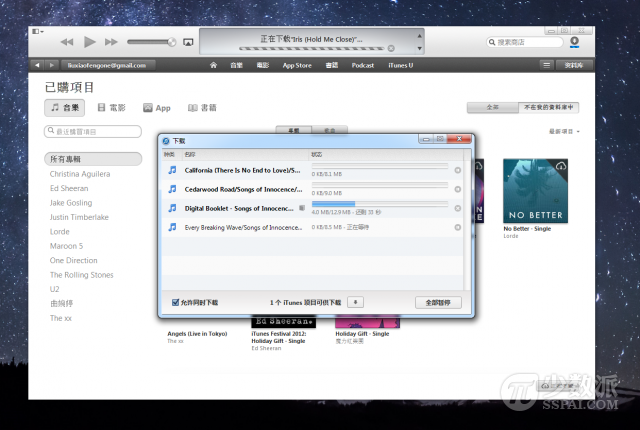Open Angels (Live in Tokyo) album link
Image resolution: width=640 pixels, height=430 pixels.
pyautogui.click(x=197, y=334)
